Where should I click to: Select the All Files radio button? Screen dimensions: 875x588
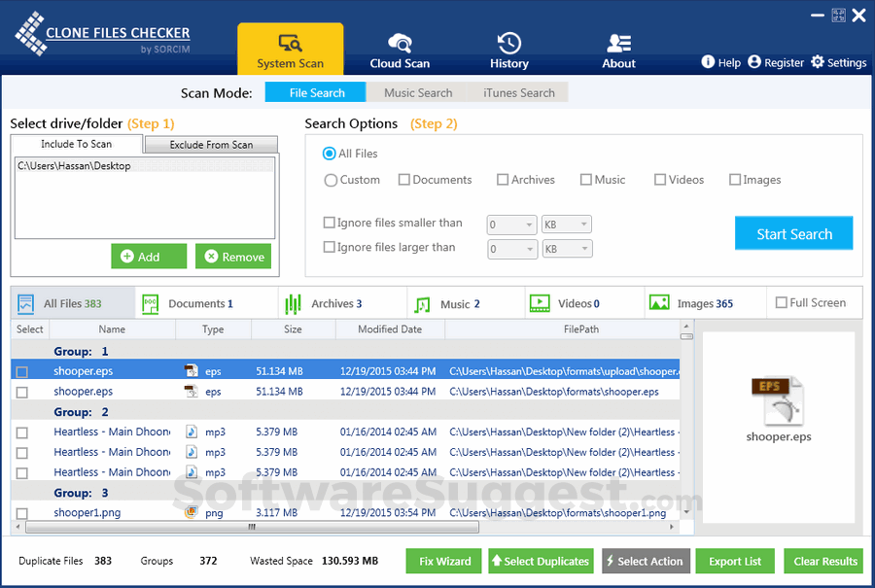point(331,154)
